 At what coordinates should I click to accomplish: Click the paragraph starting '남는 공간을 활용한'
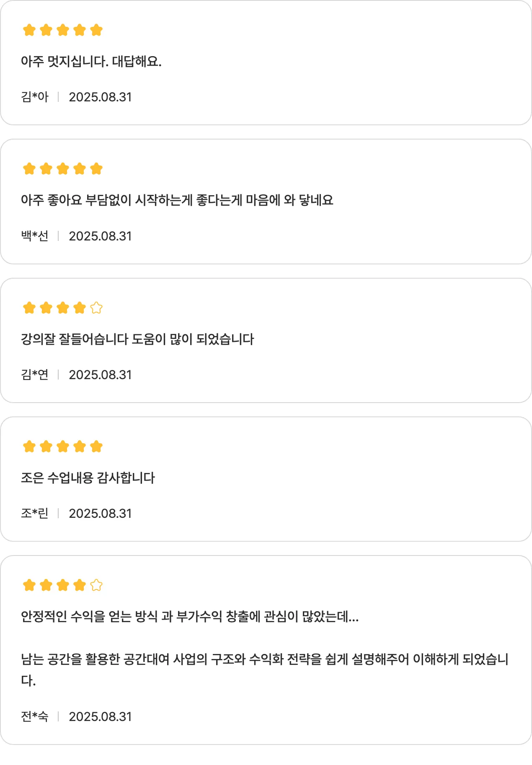[264, 660]
